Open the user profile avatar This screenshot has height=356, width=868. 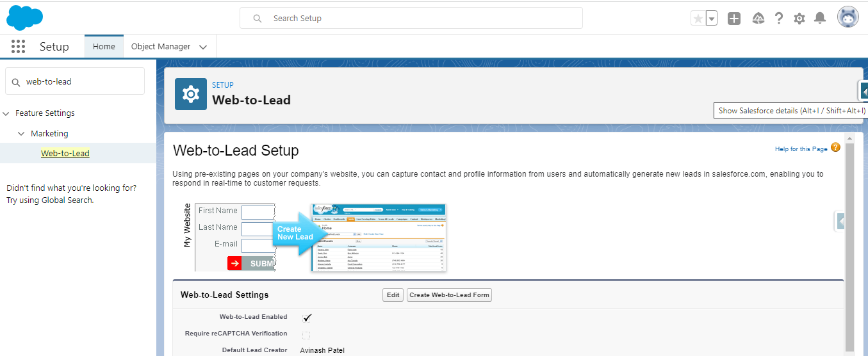coord(848,17)
